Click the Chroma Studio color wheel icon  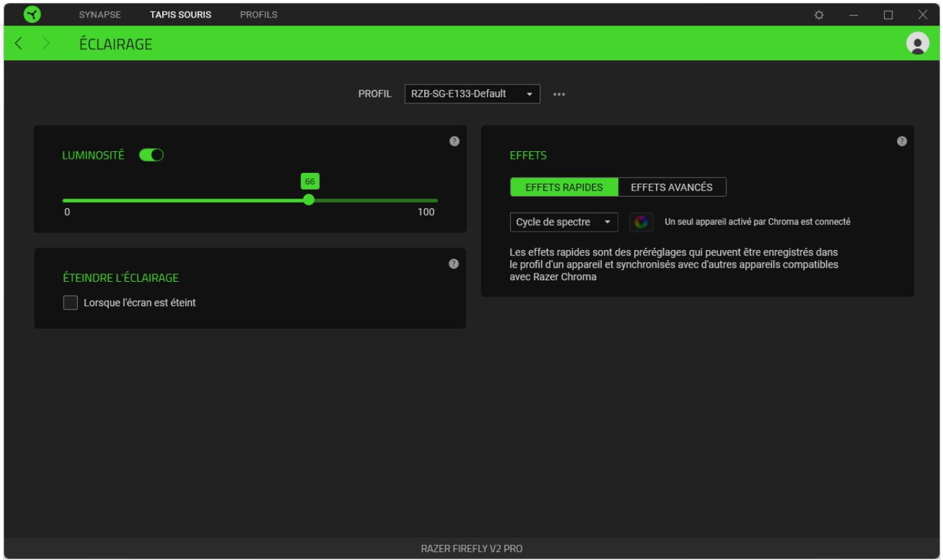(x=641, y=222)
